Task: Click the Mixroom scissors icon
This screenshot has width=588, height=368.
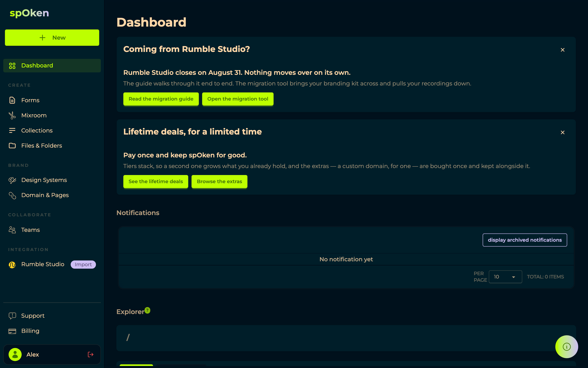Action: [12, 115]
